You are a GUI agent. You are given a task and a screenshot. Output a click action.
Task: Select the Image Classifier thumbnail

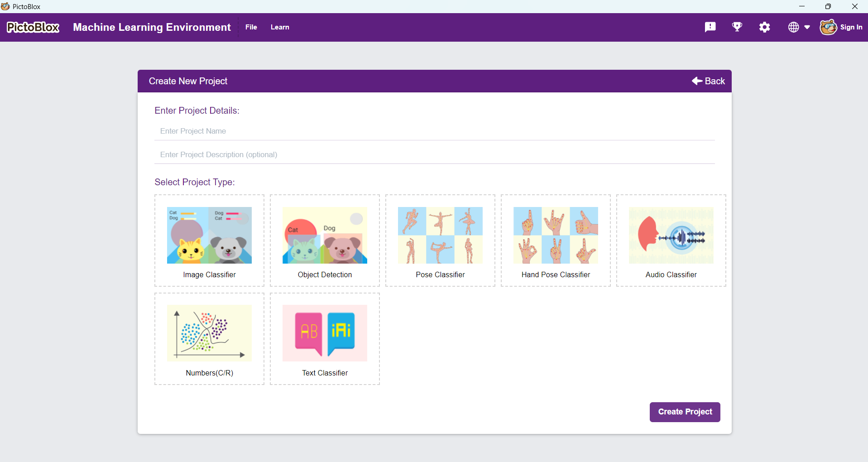(209, 235)
